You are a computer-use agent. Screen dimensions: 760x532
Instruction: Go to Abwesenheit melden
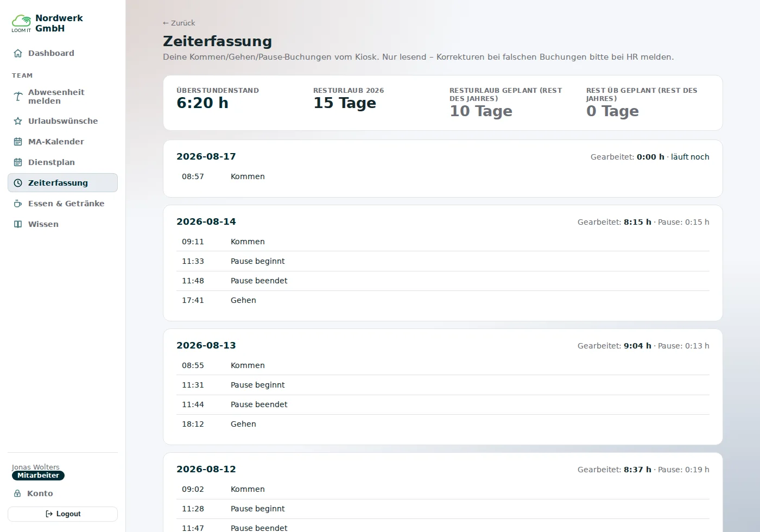coord(62,97)
